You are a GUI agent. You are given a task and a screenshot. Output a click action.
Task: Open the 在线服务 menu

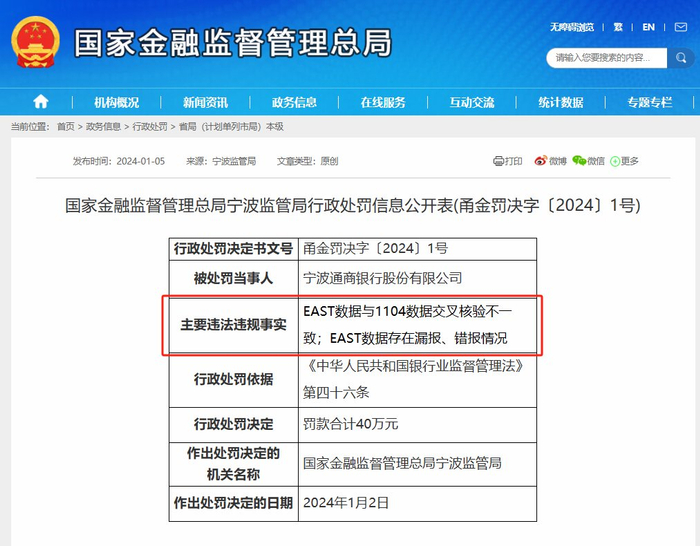[x=383, y=102]
